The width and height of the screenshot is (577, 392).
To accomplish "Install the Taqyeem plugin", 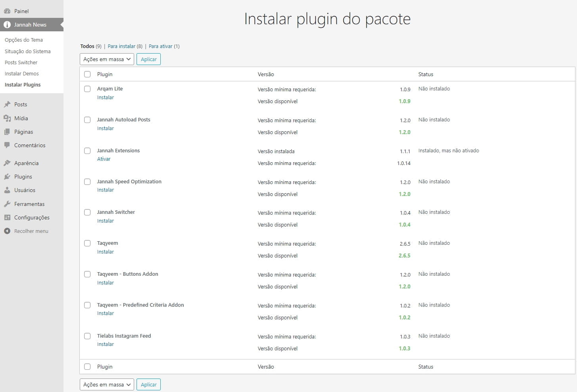I will point(106,252).
